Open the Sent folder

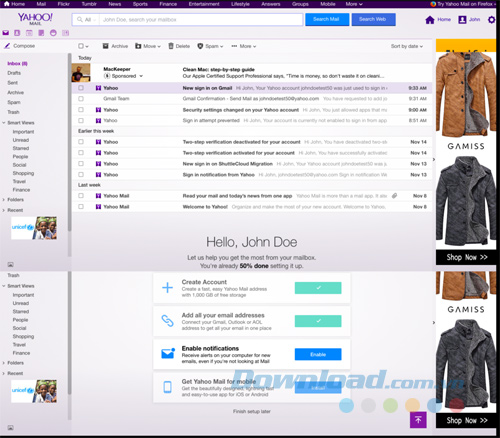point(13,83)
